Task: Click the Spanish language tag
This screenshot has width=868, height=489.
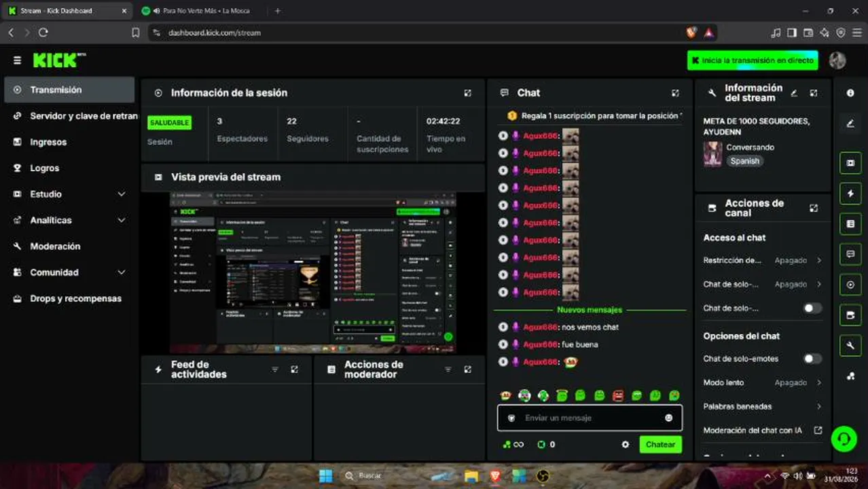Action: tap(745, 161)
